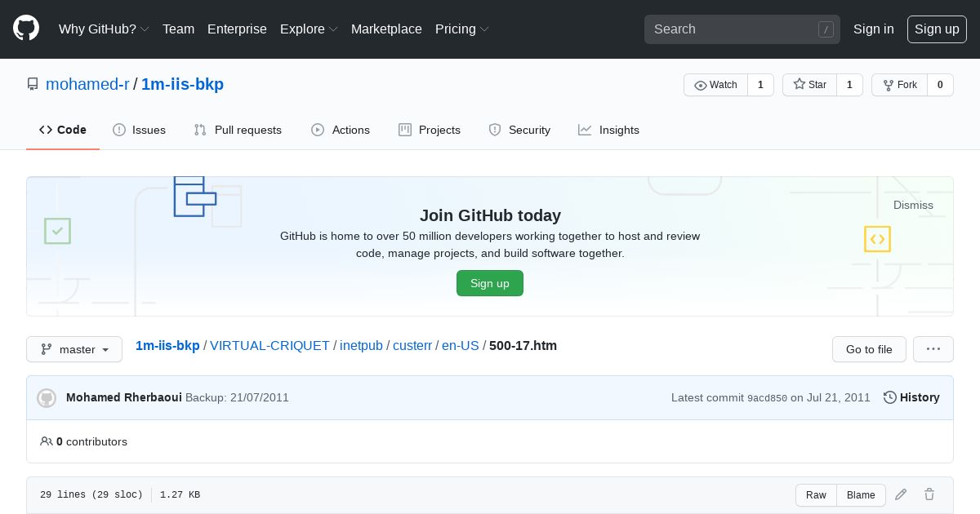Click the slash shortcut icon in Search

tap(826, 29)
